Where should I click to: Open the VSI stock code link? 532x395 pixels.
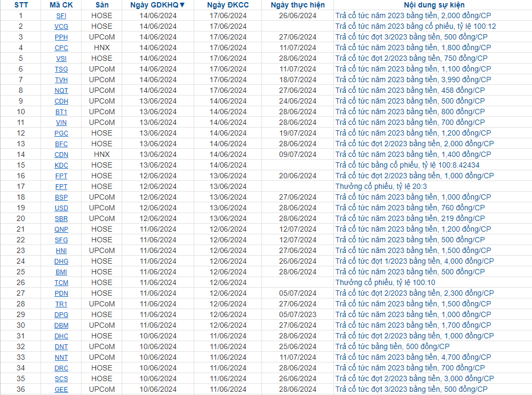click(x=61, y=59)
